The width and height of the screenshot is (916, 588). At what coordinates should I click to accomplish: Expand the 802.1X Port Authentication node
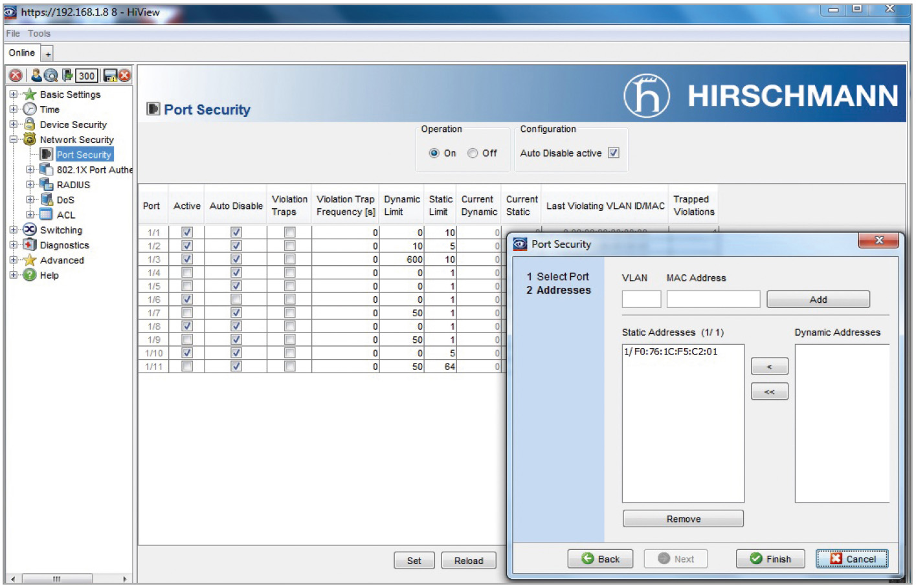[30, 169]
